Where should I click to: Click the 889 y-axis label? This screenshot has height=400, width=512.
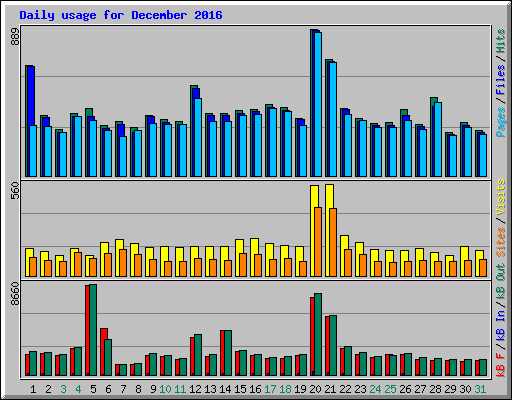pos(15,37)
